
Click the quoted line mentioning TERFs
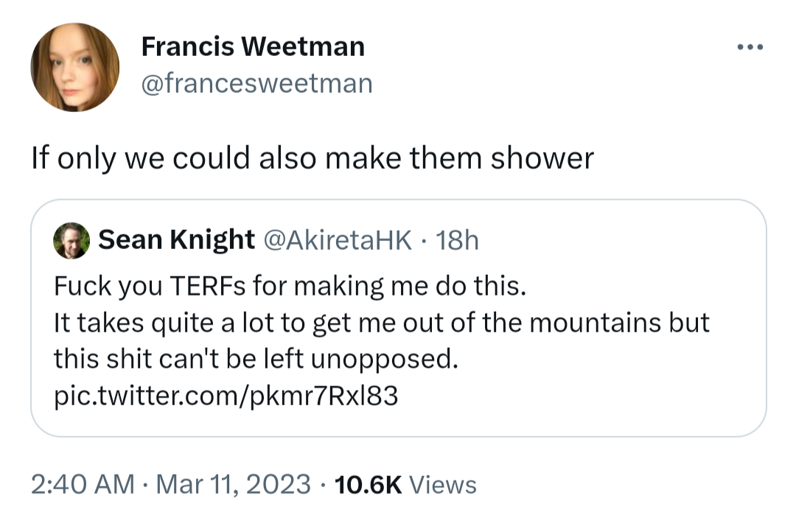pyautogui.click(x=290, y=286)
